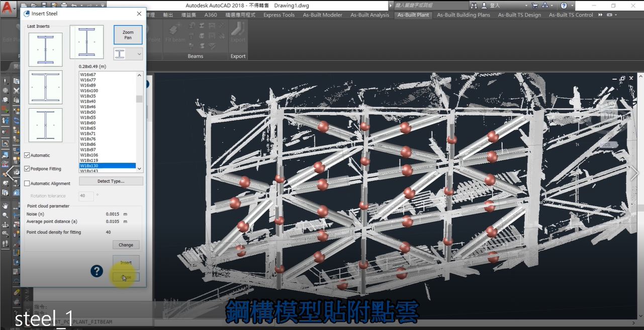This screenshot has width=644, height=330.
Task: Click the profile list scrollbar thumb
Action: tap(139, 99)
